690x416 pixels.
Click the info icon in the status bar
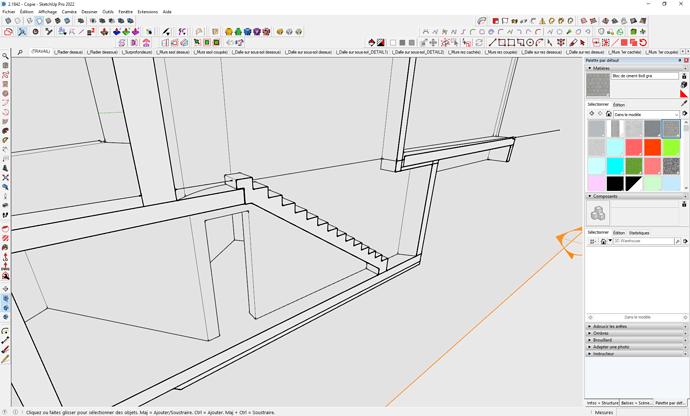(15, 412)
